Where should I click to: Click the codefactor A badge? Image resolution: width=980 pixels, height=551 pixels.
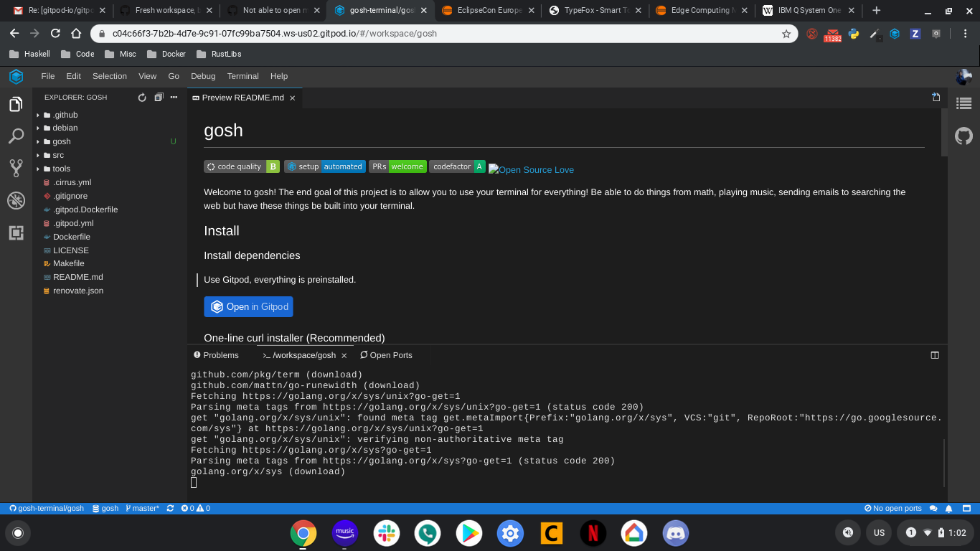[458, 166]
